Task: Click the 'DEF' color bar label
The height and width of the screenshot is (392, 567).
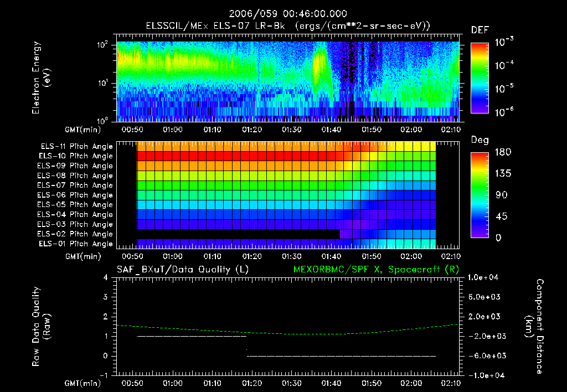Action: tap(480, 30)
